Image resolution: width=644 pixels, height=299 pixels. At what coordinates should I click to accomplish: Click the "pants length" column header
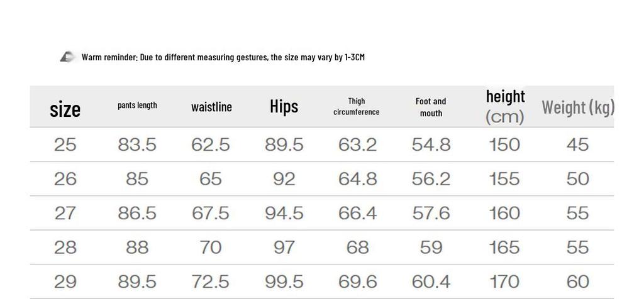137,106
